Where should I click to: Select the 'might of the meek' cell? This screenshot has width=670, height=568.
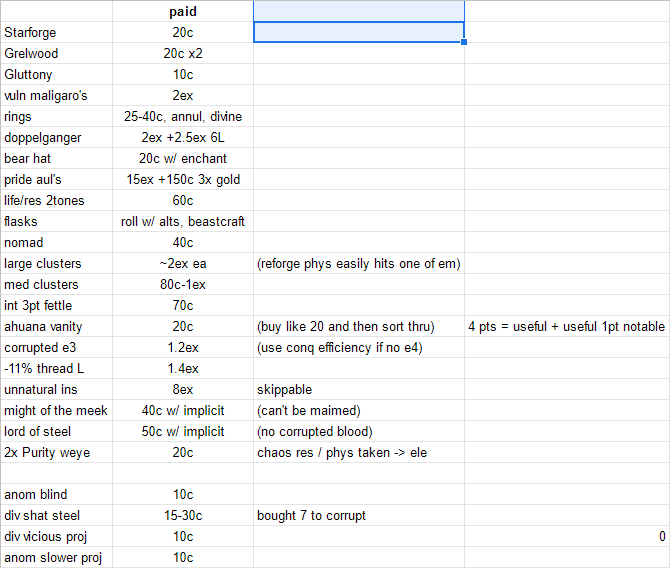(x=56, y=410)
